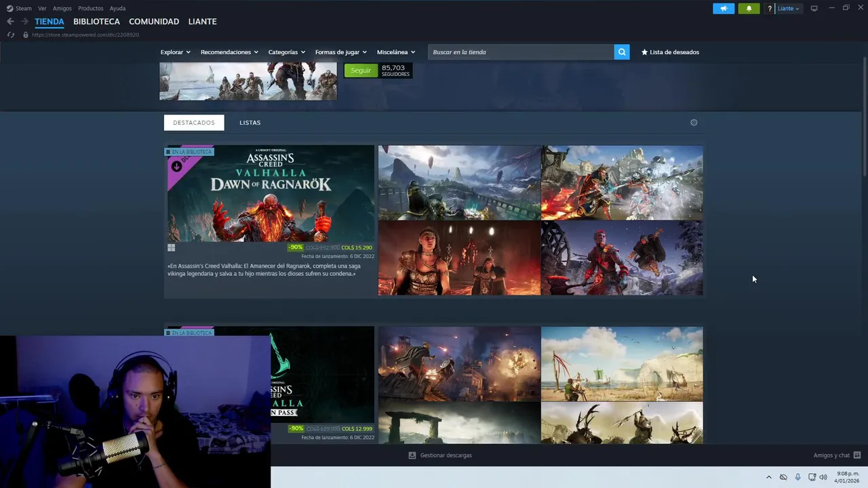868x488 pixels.
Task: Click the store URL address text
Action: click(x=85, y=35)
